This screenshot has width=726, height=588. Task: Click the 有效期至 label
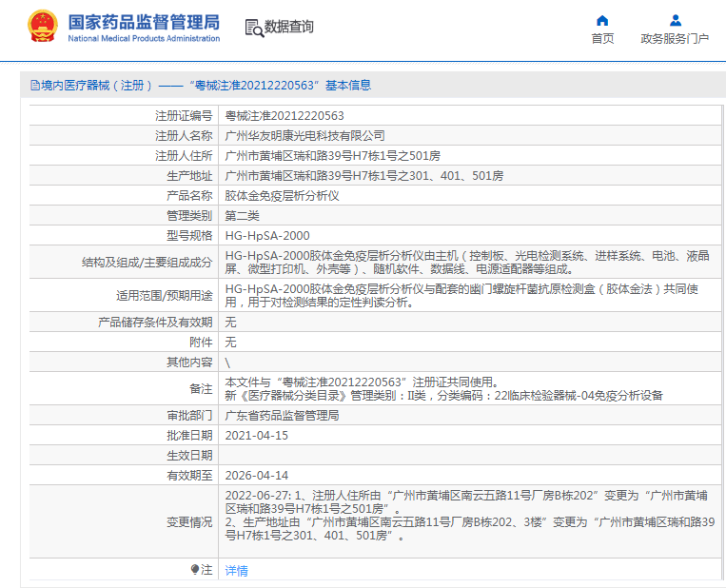pyautogui.click(x=189, y=476)
